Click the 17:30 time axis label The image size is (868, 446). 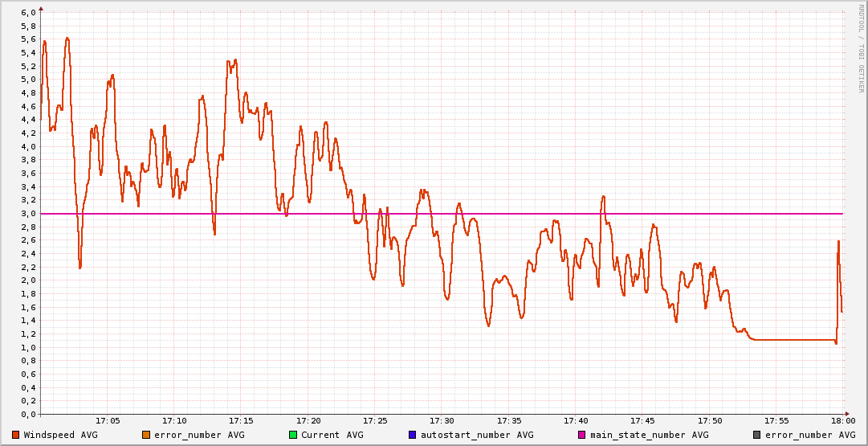(x=442, y=420)
